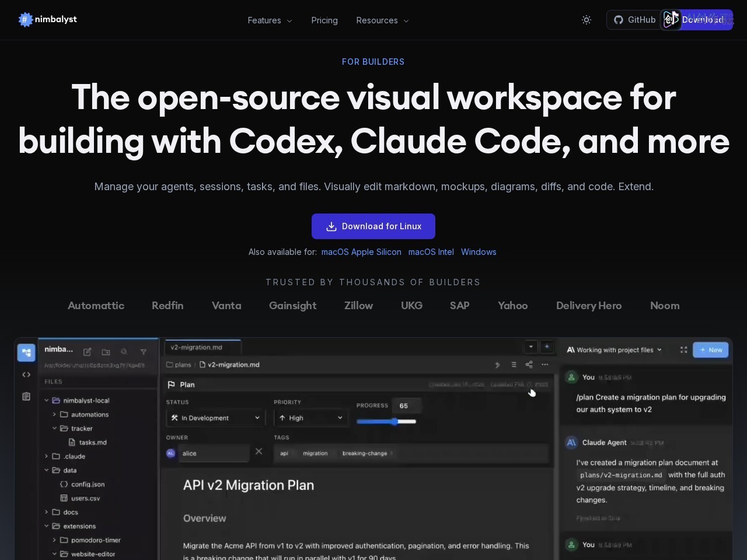Open users.csv in the file tree
Image resolution: width=747 pixels, height=560 pixels.
tap(81, 499)
